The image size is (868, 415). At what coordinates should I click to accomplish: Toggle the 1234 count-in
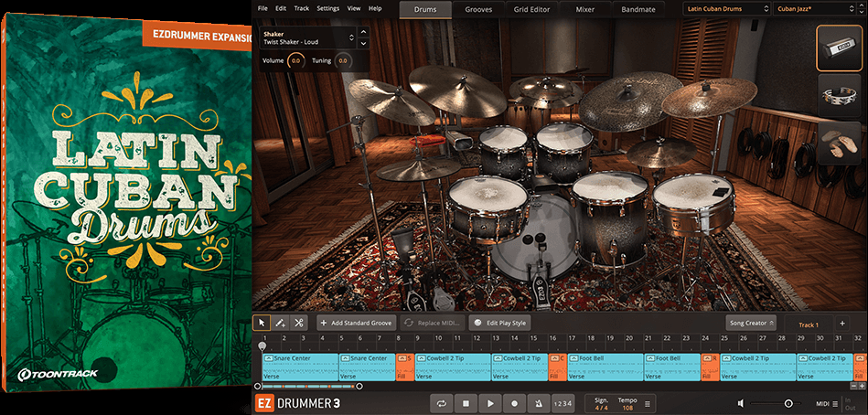point(562,404)
